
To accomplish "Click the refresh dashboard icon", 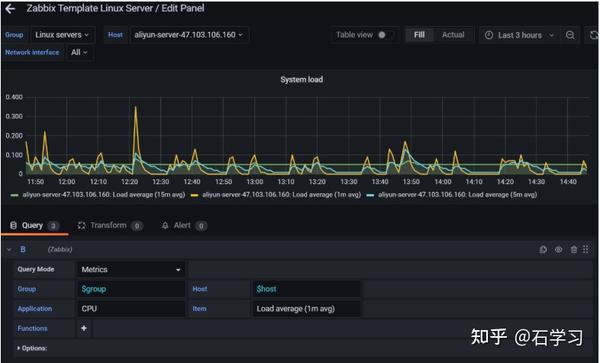I will (593, 35).
